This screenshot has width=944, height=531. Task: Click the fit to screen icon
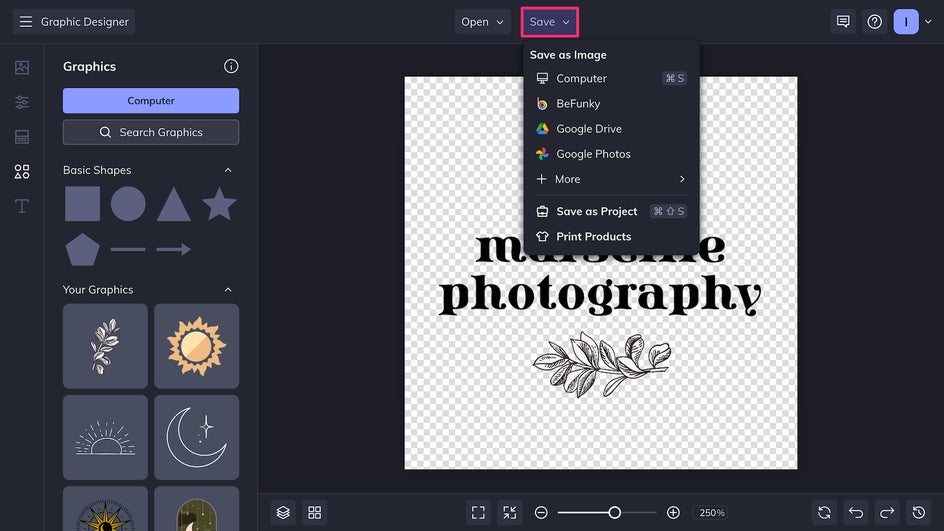478,512
